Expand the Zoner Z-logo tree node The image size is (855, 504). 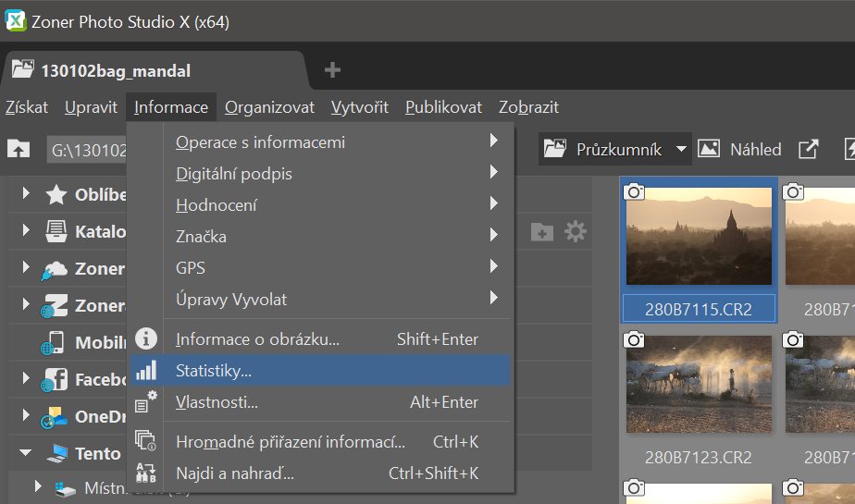(26, 304)
